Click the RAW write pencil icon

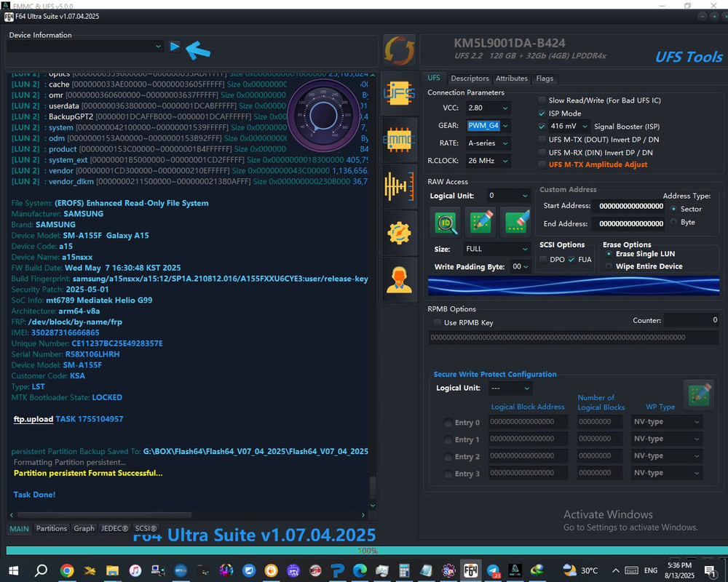pos(480,223)
